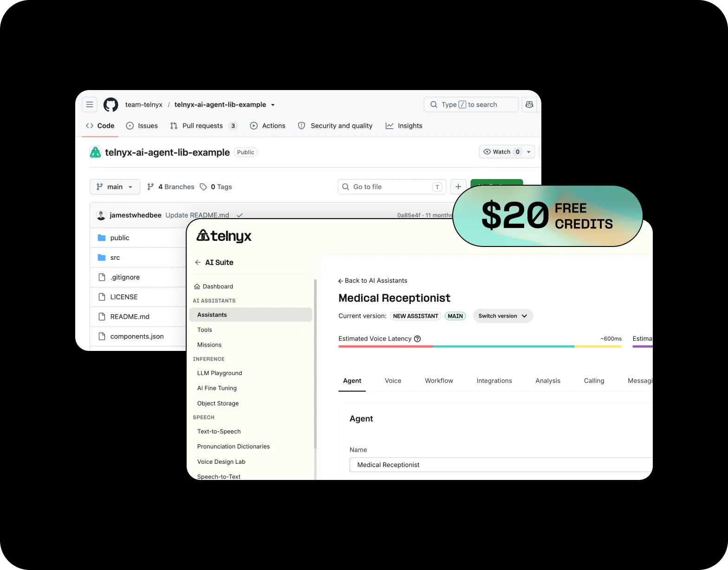Open the components.json file
The image size is (728, 570).
tap(137, 337)
